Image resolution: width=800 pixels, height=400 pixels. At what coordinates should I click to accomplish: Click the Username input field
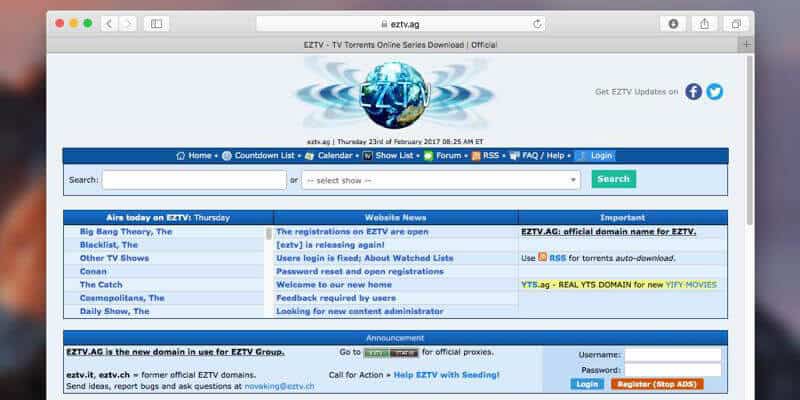(x=672, y=355)
